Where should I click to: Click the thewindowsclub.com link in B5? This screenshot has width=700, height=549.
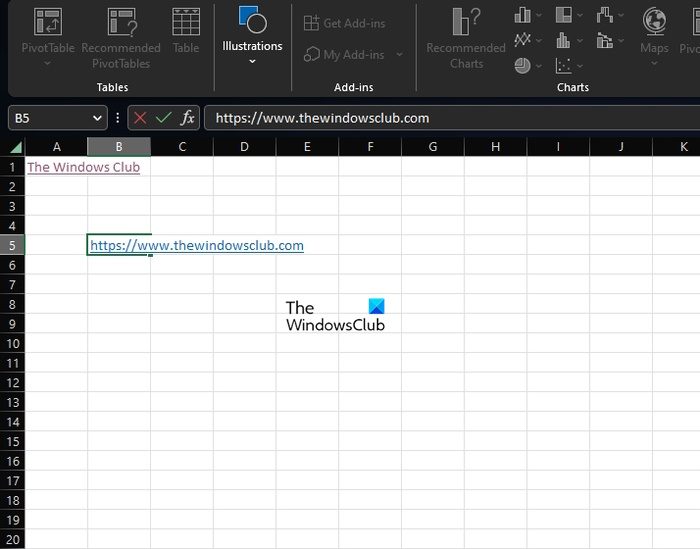pos(197,245)
